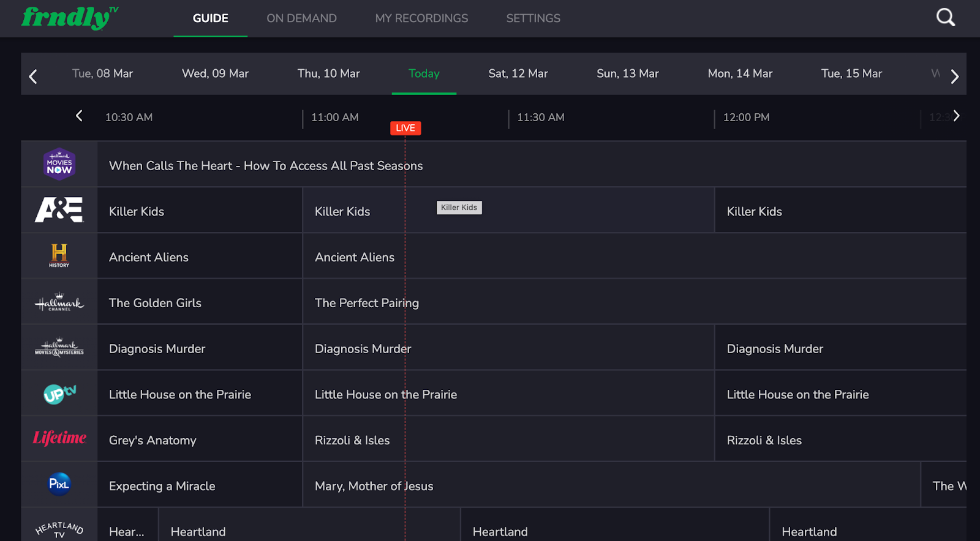Open Ancient Aliens at 11:00 AM
The height and width of the screenshot is (541, 980).
635,256
